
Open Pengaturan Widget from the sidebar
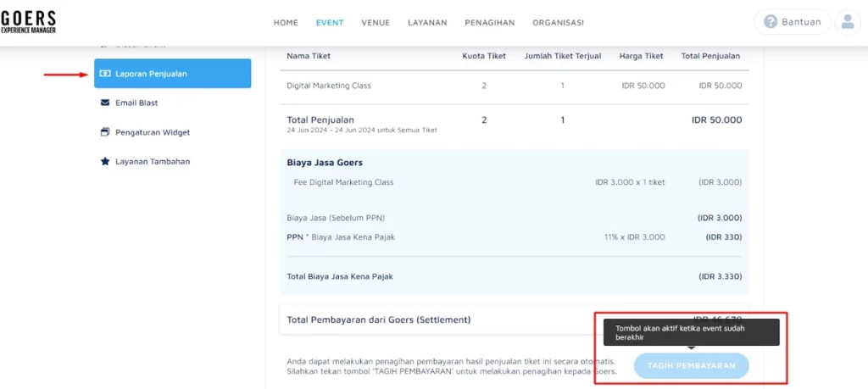(x=153, y=132)
